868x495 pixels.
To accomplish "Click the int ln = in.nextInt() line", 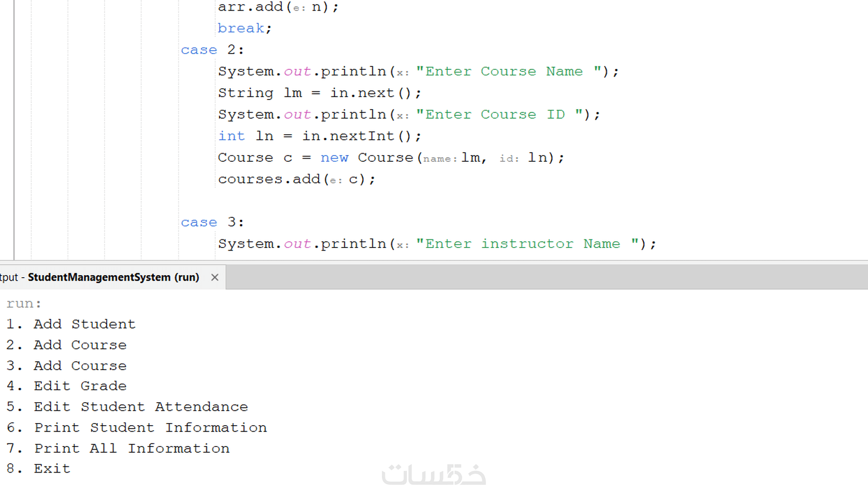I will [320, 136].
